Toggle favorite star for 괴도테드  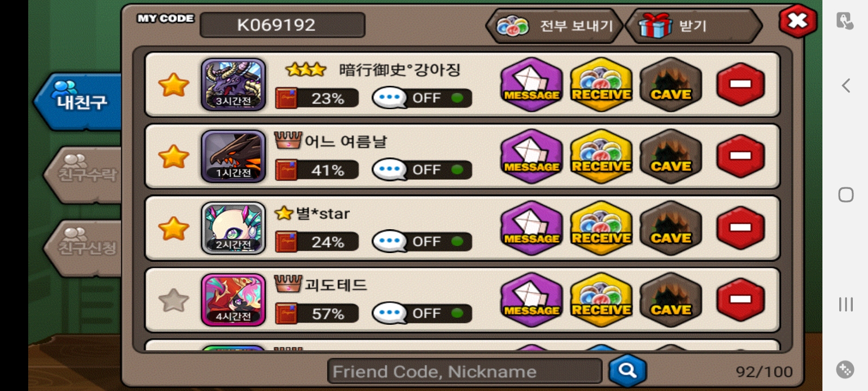(x=174, y=300)
